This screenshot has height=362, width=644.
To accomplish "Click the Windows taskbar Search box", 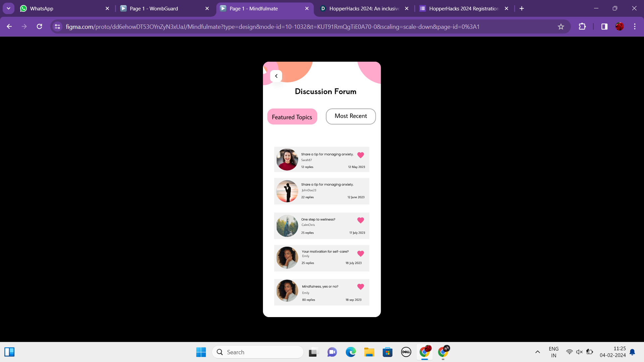I will [258, 352].
